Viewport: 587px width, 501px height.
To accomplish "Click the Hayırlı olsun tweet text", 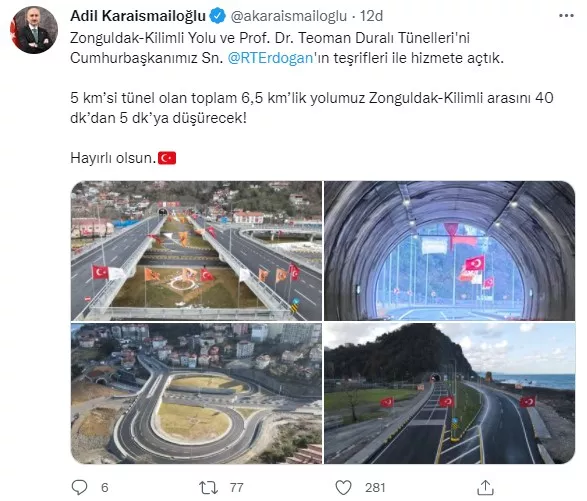I will 113,158.
